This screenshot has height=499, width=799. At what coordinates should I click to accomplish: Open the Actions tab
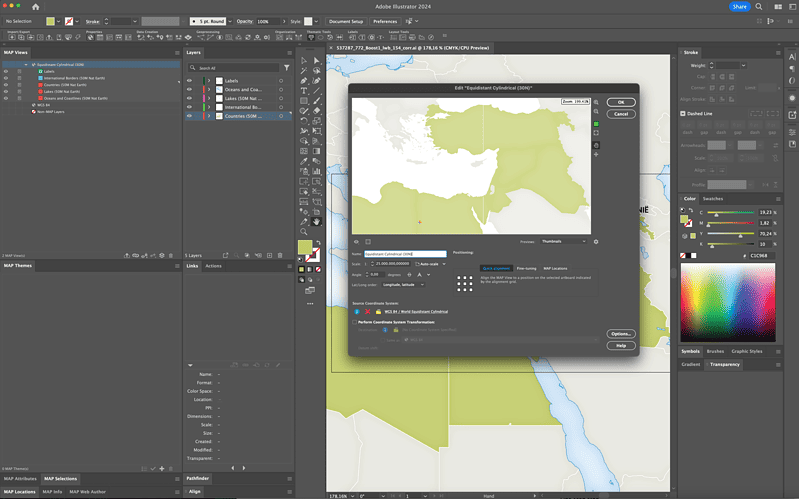[213, 266]
